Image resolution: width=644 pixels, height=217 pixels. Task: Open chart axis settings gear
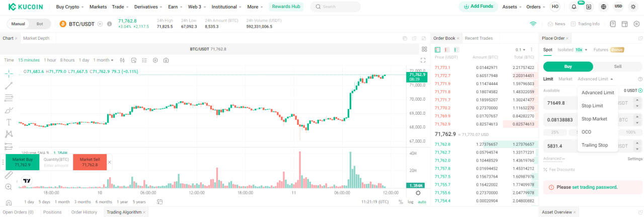pyautogui.click(x=418, y=193)
